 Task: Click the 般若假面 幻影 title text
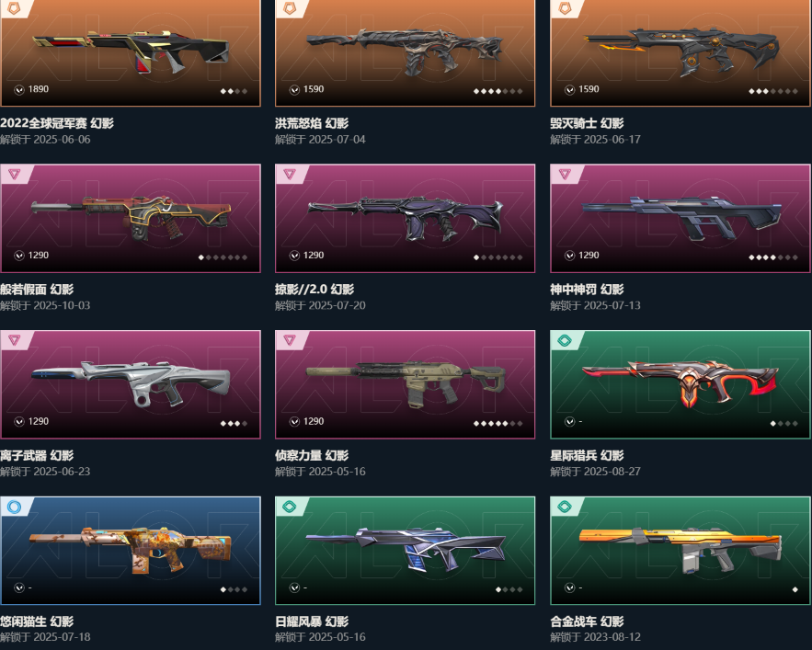point(37,290)
